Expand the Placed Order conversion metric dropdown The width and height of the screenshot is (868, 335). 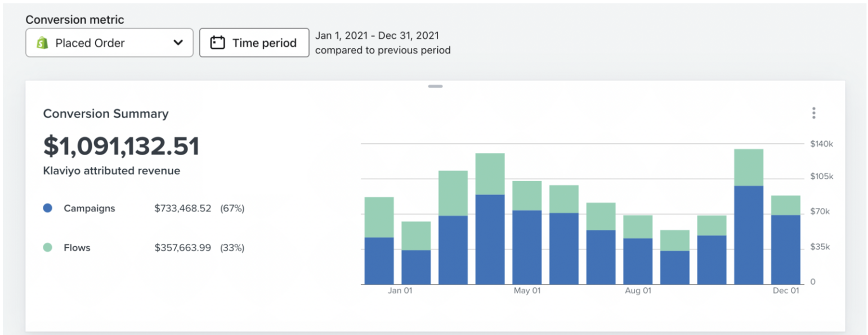[109, 43]
